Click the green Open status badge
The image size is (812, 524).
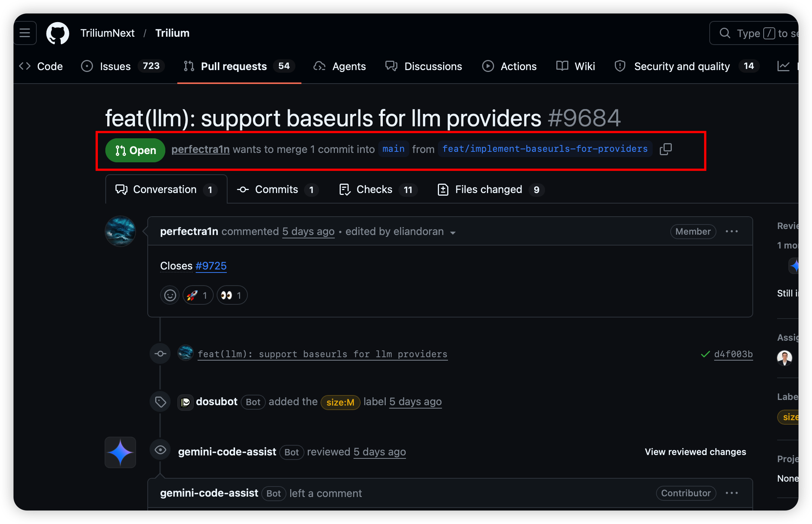135,150
